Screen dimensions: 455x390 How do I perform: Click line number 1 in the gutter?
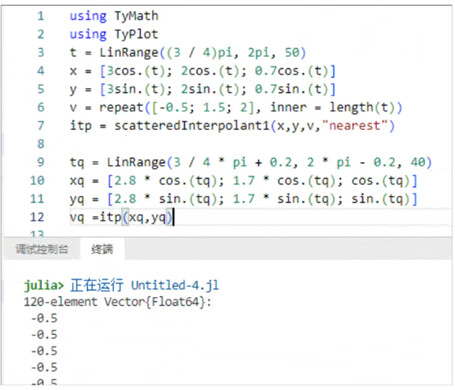41,16
